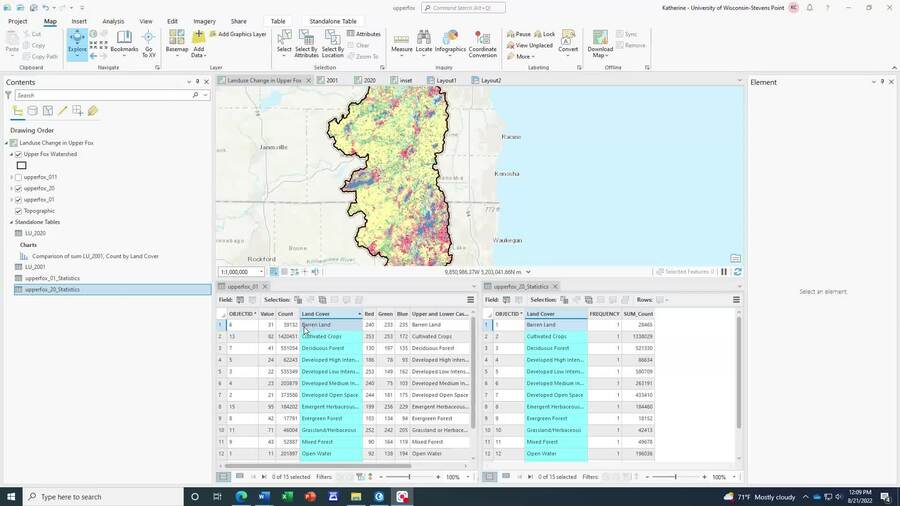Viewport: 900px width, 506px height.
Task: Toggle upperfox_01 layer visibility
Action: [x=18, y=200]
